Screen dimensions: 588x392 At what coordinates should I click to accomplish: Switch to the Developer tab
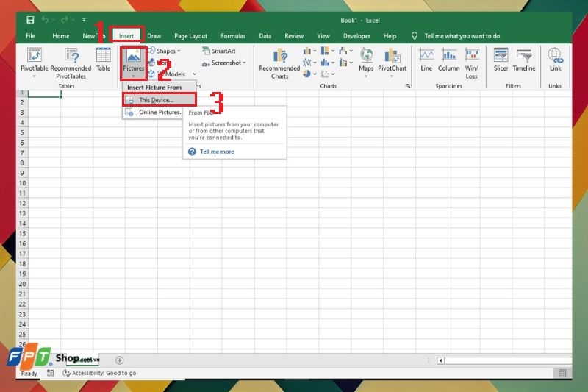pos(356,35)
